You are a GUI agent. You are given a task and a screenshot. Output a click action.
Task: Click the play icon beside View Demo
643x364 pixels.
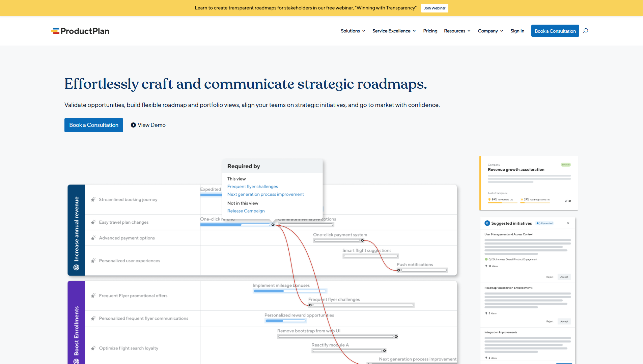(x=133, y=125)
